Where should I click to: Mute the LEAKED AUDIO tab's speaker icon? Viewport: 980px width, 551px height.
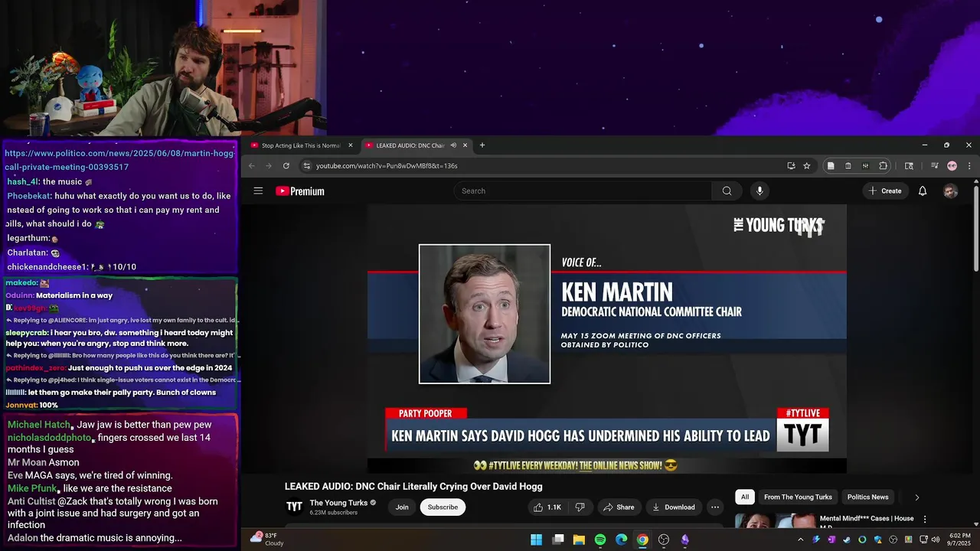(453, 145)
